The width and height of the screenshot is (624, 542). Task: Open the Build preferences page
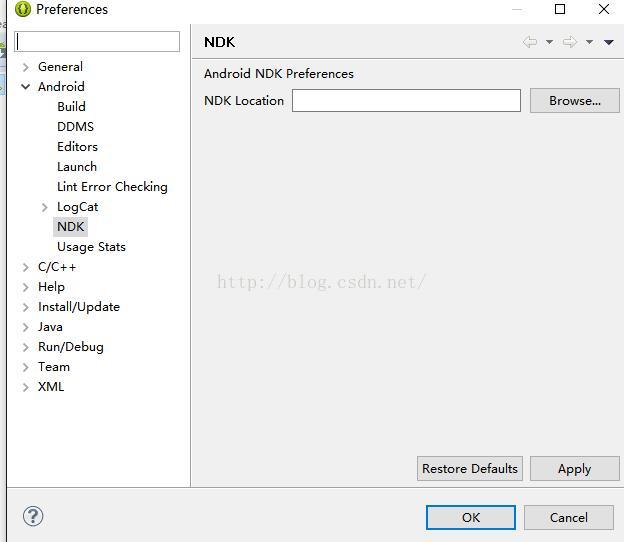[71, 106]
